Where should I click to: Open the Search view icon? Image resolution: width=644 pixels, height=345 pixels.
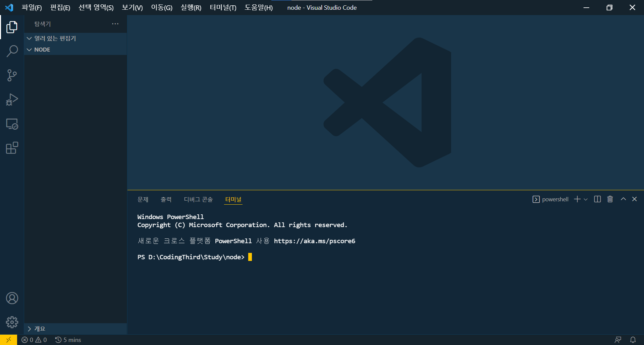coord(12,51)
